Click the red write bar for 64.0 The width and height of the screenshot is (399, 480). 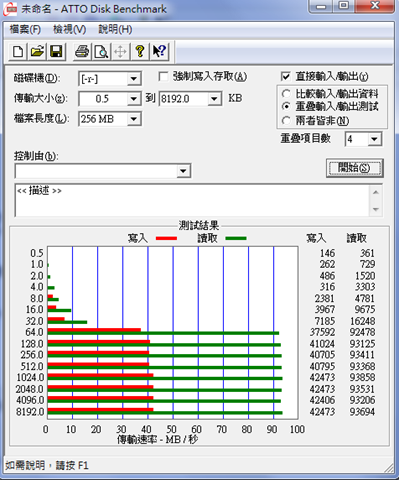click(94, 330)
